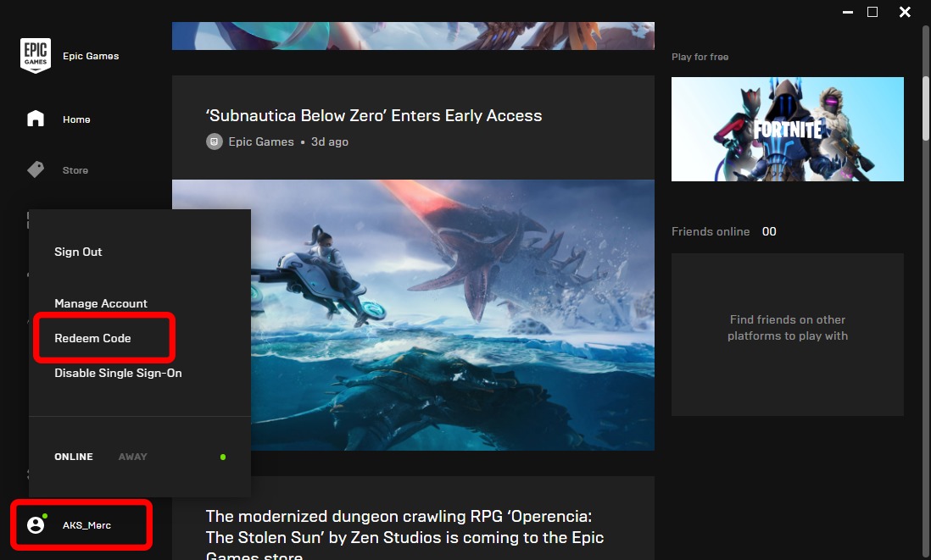Screen dimensions: 931x560
Task: Select Redeem Code menu entry
Action: point(92,338)
